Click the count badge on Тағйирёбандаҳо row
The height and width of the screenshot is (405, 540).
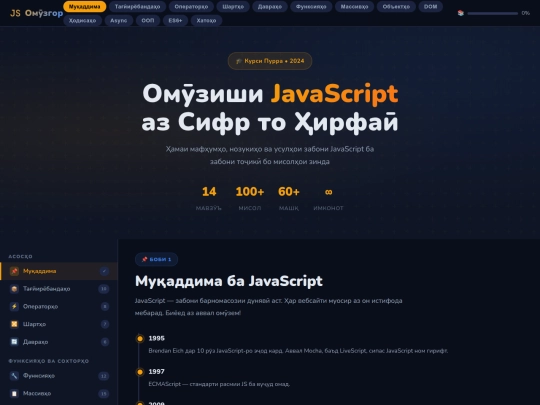(104, 289)
